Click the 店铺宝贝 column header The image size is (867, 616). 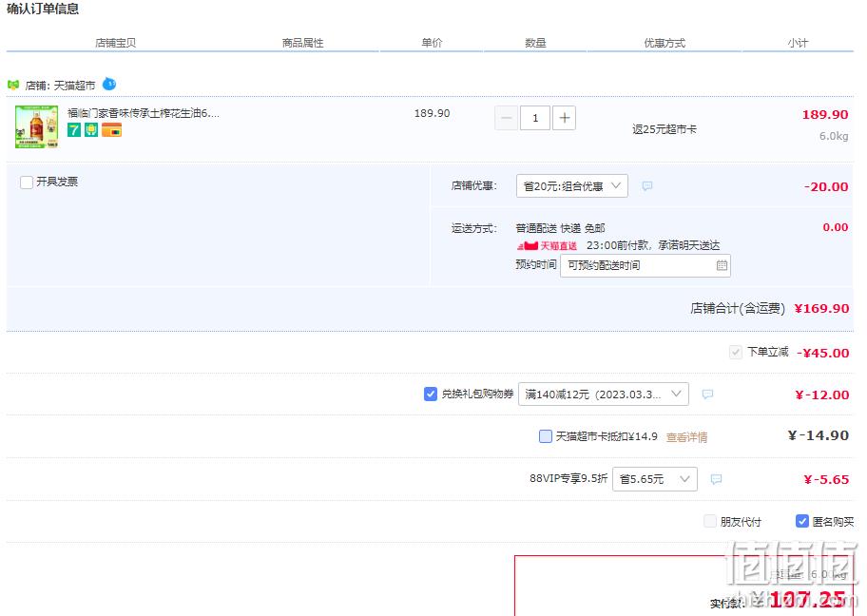tap(116, 43)
